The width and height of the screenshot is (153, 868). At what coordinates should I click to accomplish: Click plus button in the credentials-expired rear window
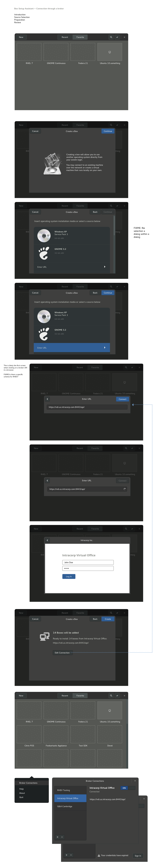pyautogui.click(x=67, y=855)
